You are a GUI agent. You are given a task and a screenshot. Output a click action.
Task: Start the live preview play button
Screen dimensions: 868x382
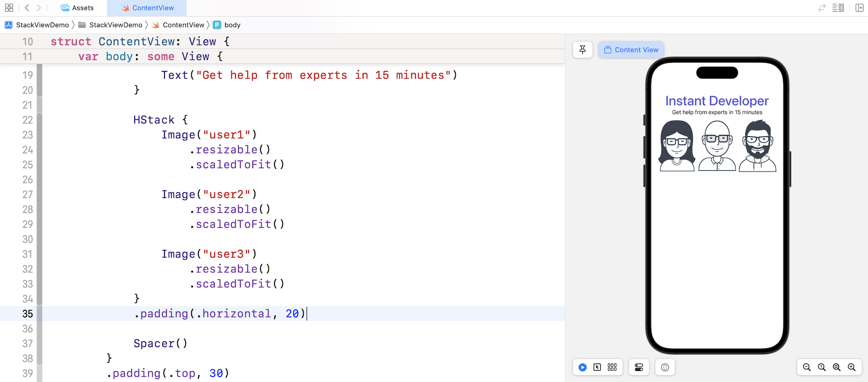coord(583,367)
